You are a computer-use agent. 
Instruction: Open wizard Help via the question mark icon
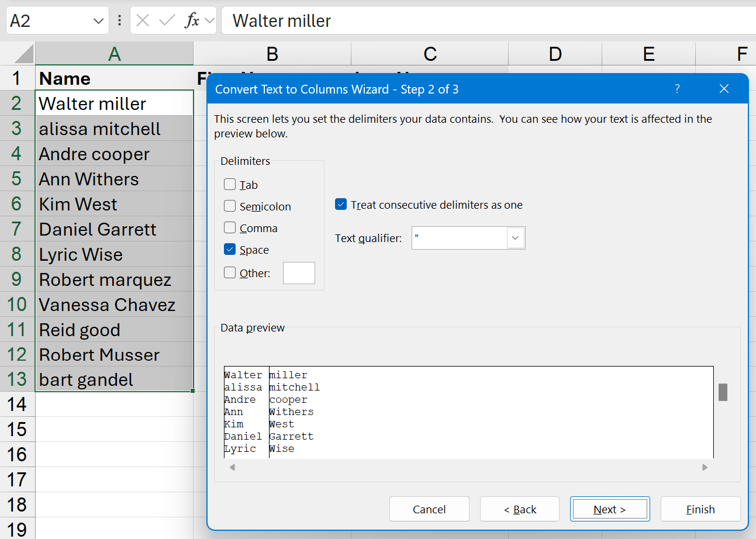point(676,89)
